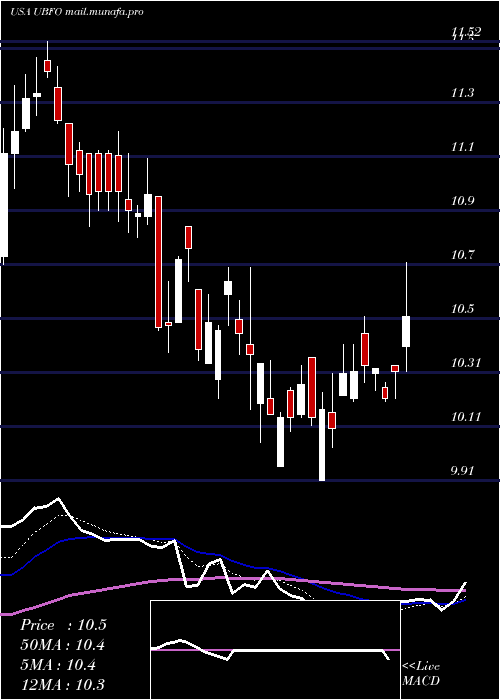Click the '12MA : 10.3' readout
This screenshot has height=700, width=500.
click(x=62, y=684)
